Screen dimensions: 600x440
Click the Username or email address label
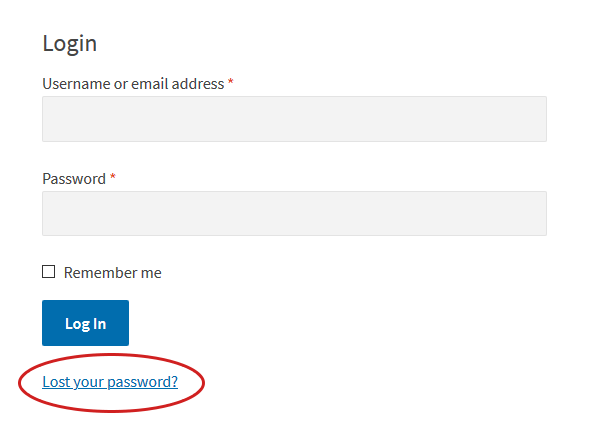[x=133, y=84]
